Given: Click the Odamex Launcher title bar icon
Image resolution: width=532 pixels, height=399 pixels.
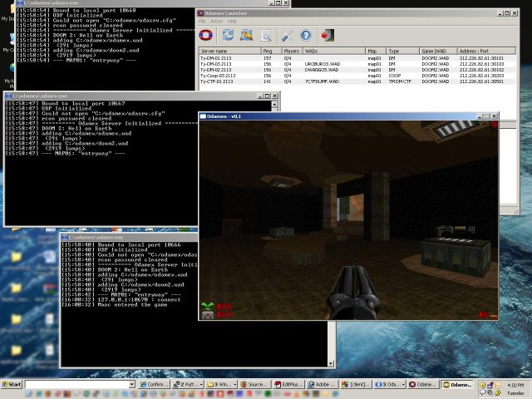Looking at the screenshot, I should point(200,13).
